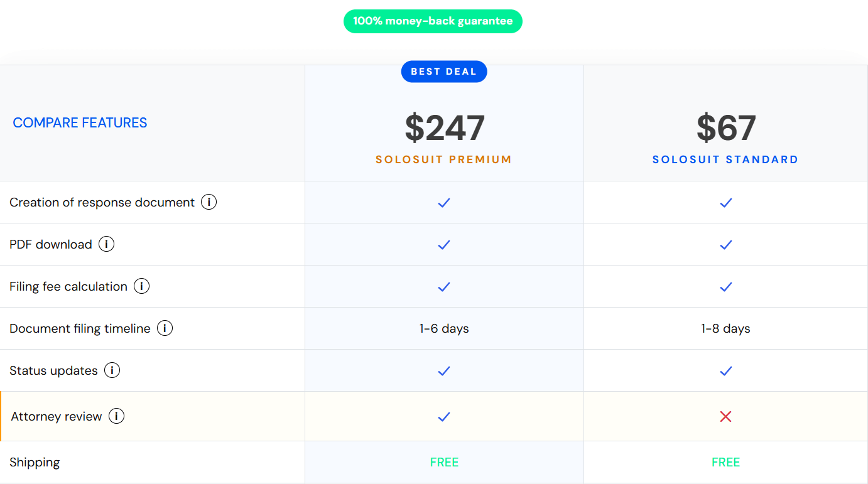Click the $67 price text

[725, 127]
